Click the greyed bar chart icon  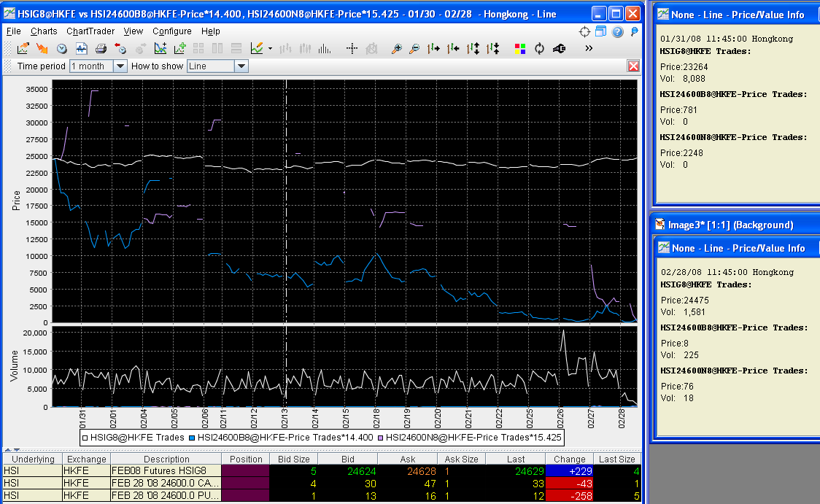pyautogui.click(x=285, y=49)
